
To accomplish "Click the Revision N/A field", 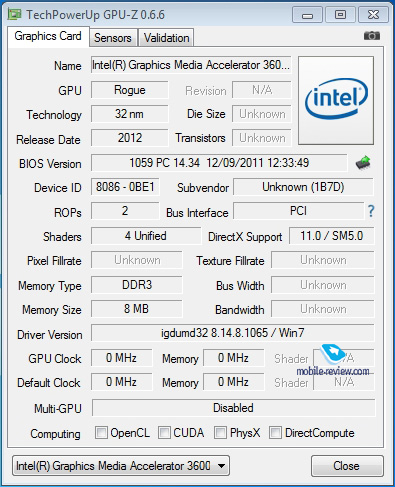I will [262, 90].
